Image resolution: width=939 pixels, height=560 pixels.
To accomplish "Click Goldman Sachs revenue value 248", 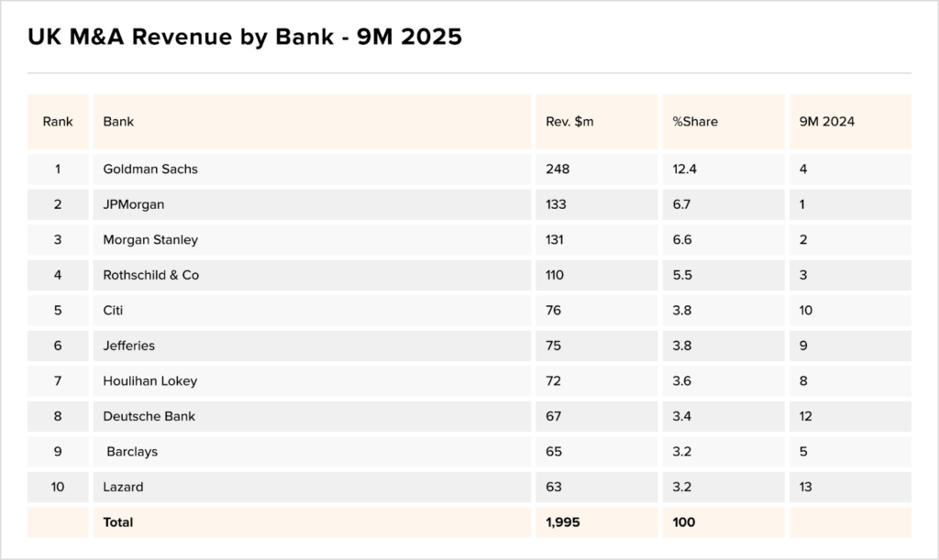I will [x=558, y=170].
